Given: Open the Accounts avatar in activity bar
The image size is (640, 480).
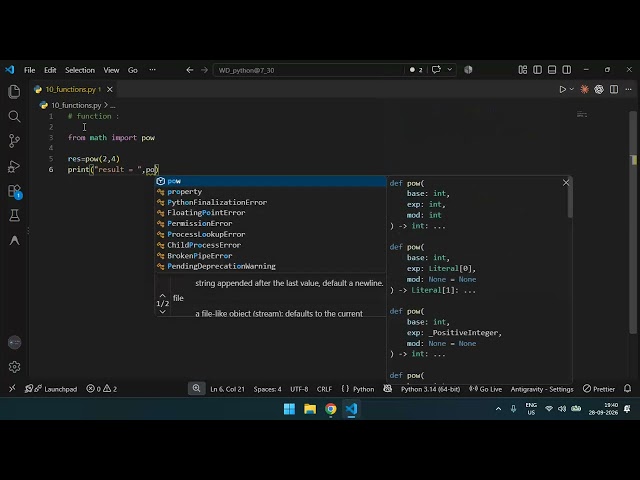Looking at the screenshot, I should pyautogui.click(x=14, y=342).
